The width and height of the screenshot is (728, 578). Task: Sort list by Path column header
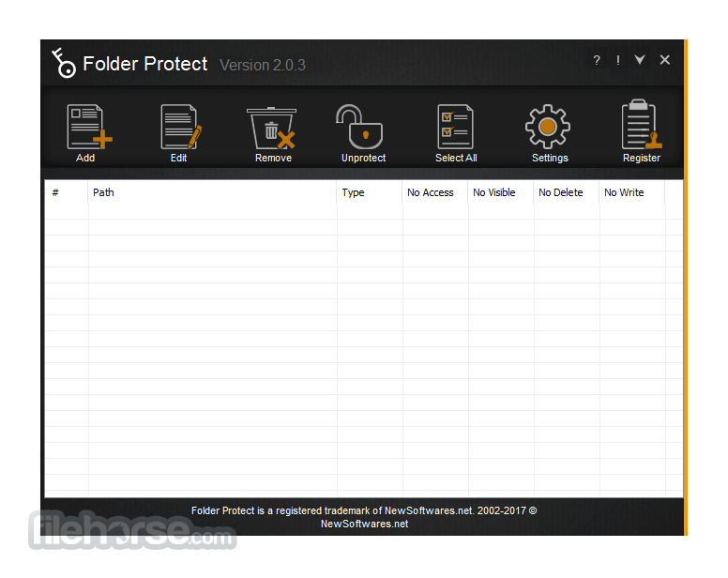tap(212, 192)
